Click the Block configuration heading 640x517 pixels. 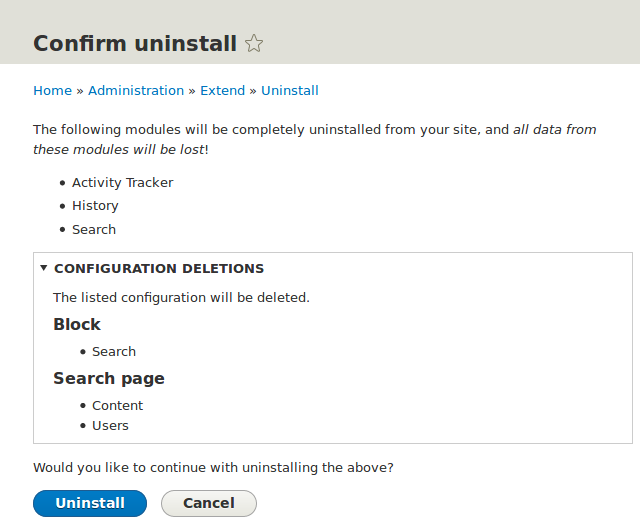click(x=77, y=324)
